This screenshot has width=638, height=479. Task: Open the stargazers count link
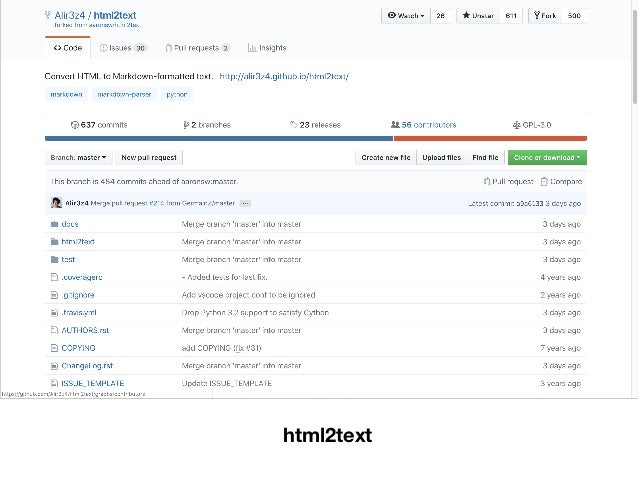[x=511, y=15]
